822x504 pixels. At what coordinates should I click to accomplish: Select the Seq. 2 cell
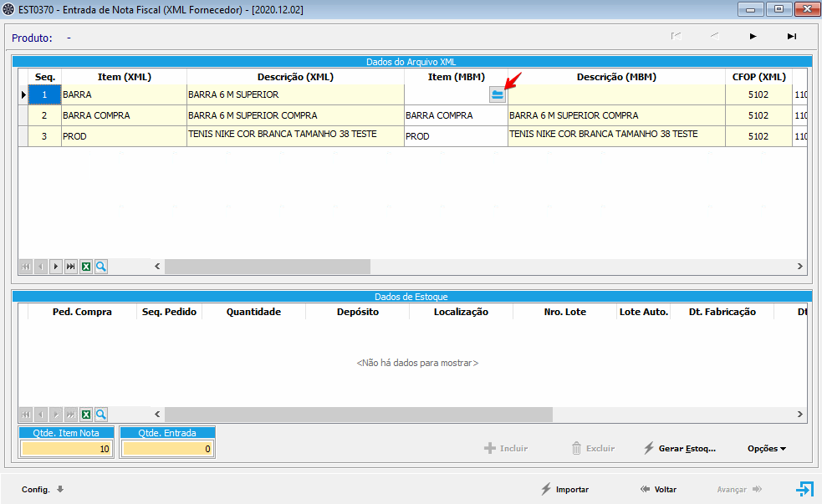pyautogui.click(x=44, y=115)
